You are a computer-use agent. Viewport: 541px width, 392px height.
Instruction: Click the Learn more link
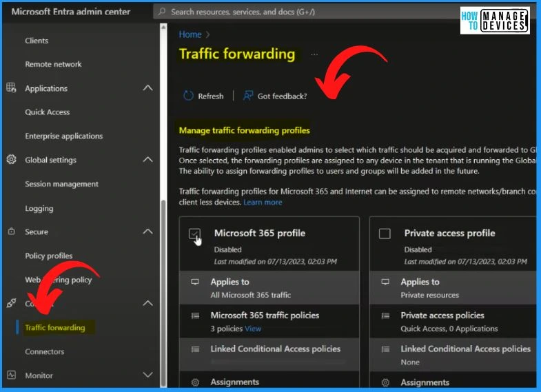pyautogui.click(x=263, y=203)
